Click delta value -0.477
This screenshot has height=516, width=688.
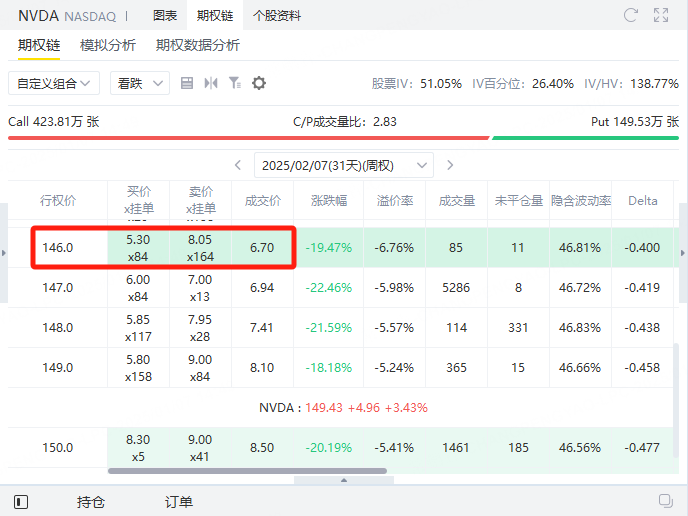coord(642,448)
